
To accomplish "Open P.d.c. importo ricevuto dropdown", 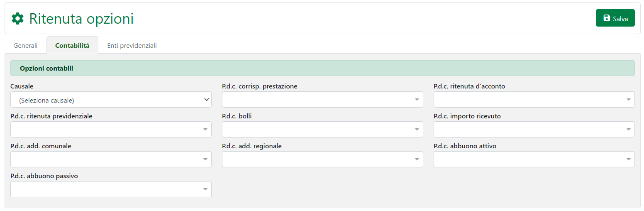I will [x=534, y=130].
